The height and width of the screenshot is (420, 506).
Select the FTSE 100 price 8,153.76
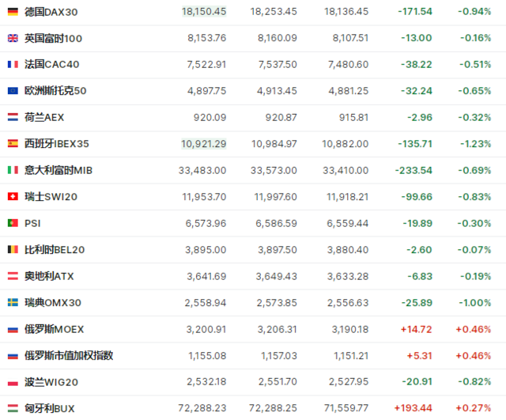[x=207, y=38]
